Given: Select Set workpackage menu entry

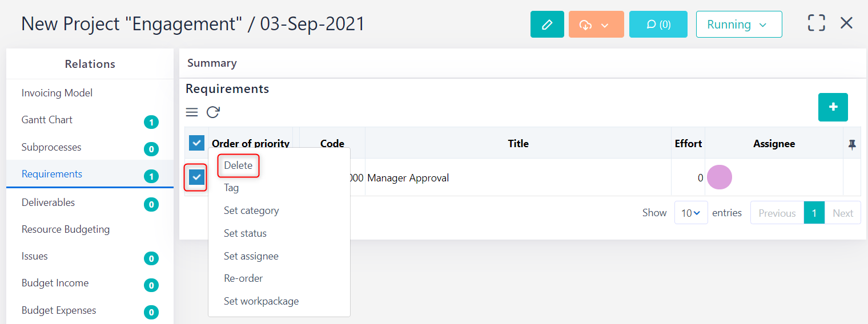Looking at the screenshot, I should [x=261, y=301].
